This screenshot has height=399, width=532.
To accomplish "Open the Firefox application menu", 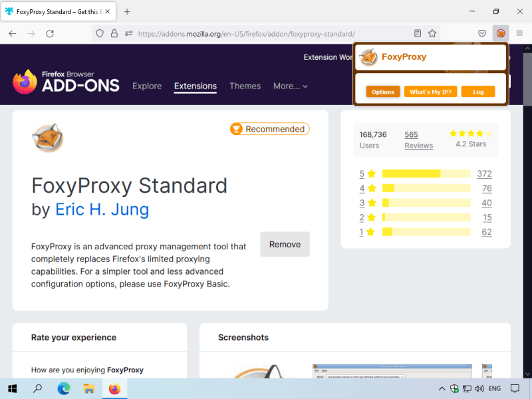I will pos(519,33).
